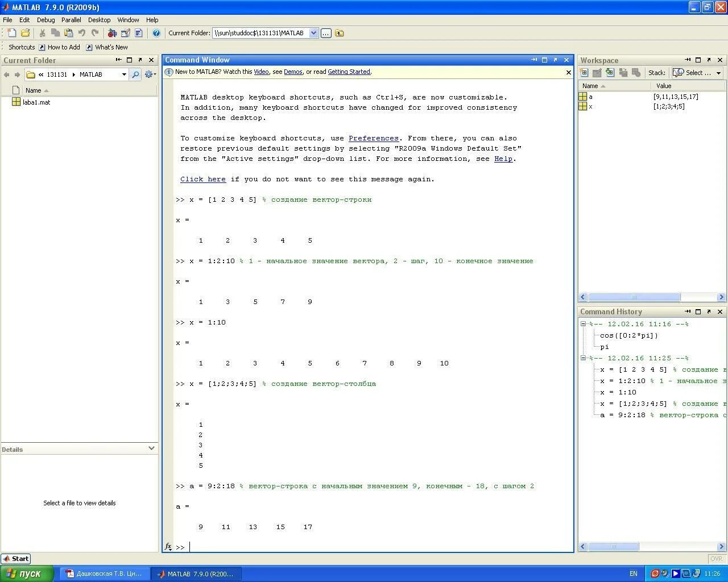
Task: Click the Save workspace icon
Action: (623, 73)
